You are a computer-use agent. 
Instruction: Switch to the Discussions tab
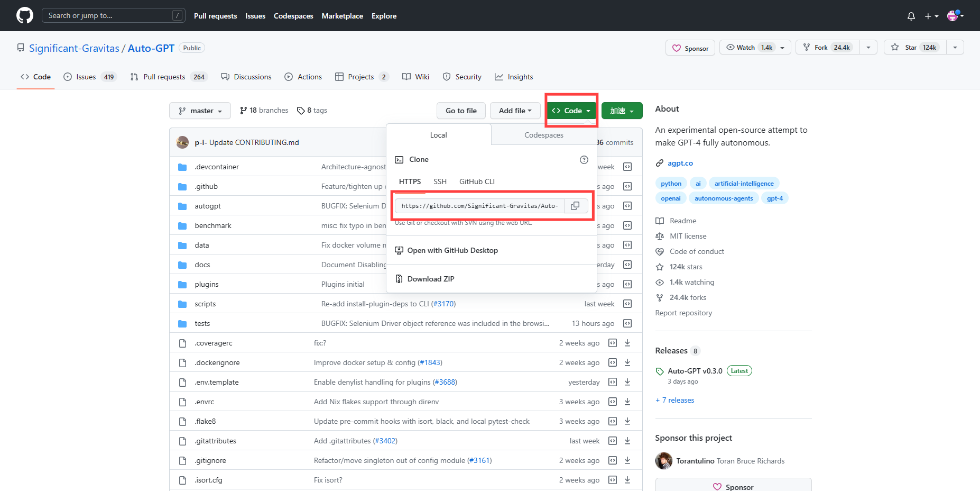coord(246,77)
